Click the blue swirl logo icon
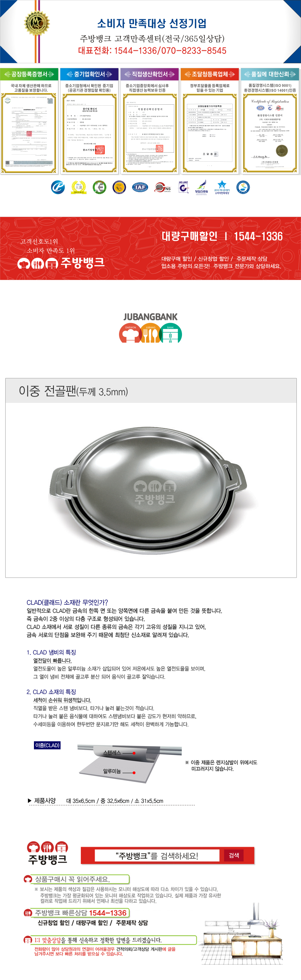 point(58,187)
